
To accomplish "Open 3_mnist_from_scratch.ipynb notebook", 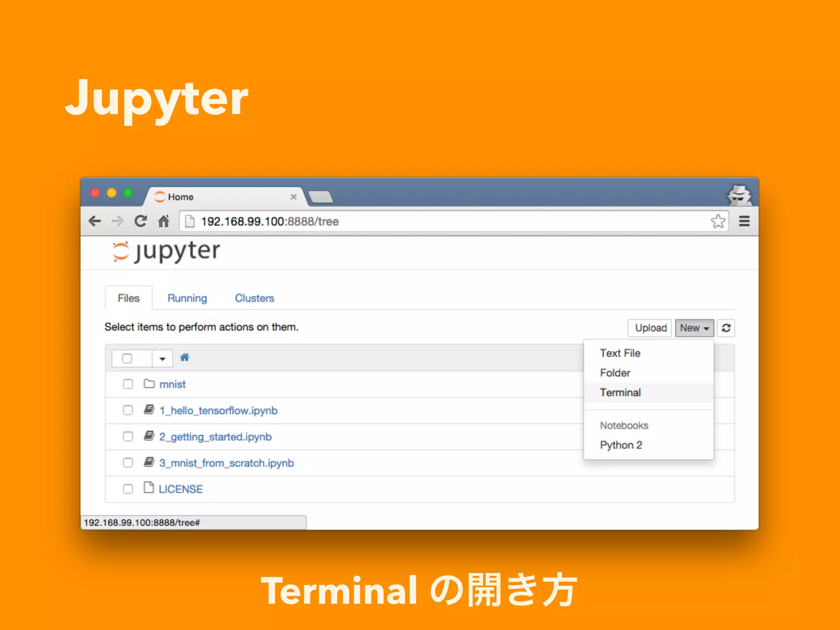I will pos(226,463).
